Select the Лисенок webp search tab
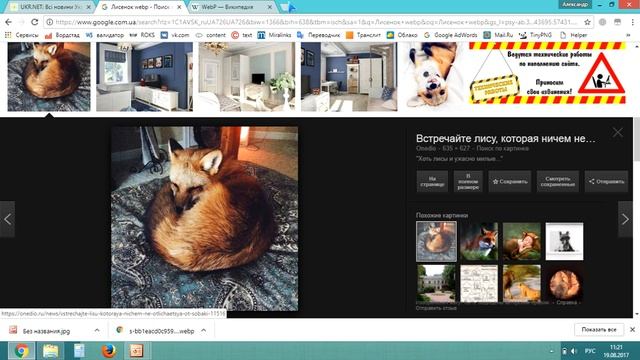The height and width of the screenshot is (360, 640). [141, 7]
